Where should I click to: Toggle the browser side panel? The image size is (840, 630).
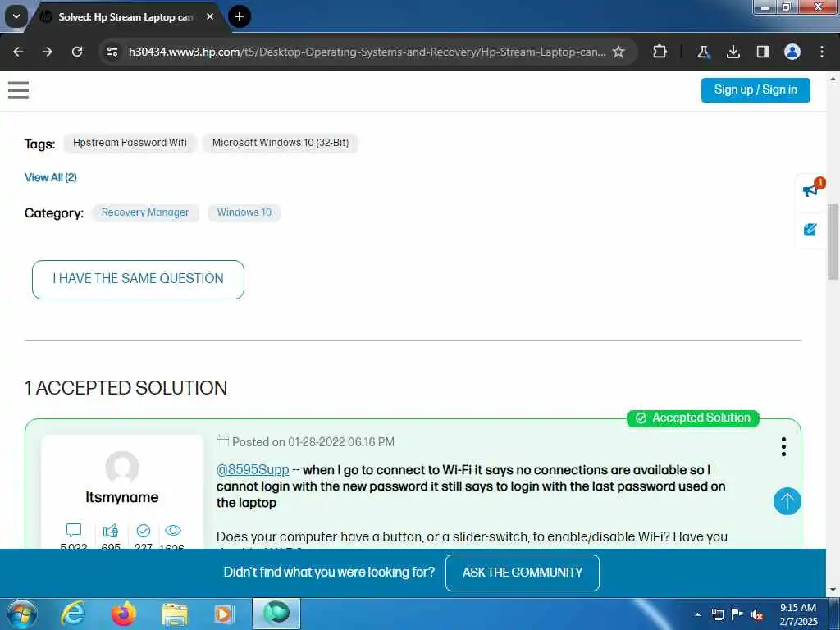pyautogui.click(x=762, y=52)
